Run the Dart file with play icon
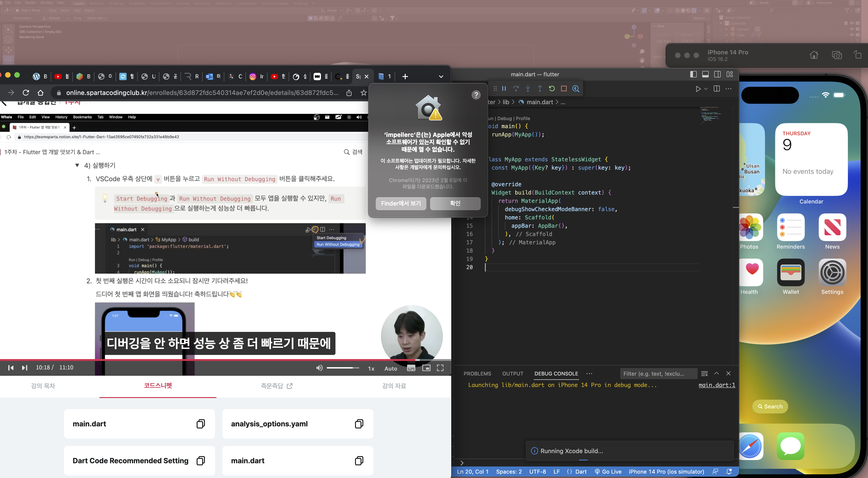The image size is (868, 478). [698, 89]
